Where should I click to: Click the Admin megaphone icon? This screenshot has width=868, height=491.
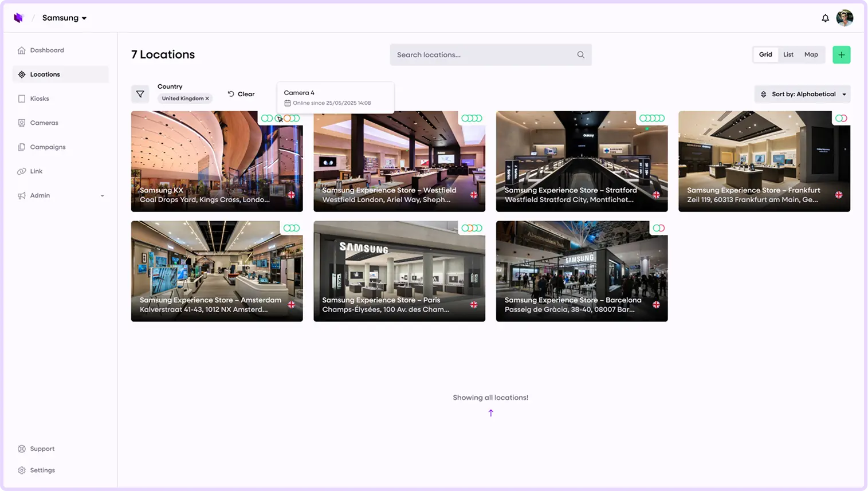click(x=22, y=195)
